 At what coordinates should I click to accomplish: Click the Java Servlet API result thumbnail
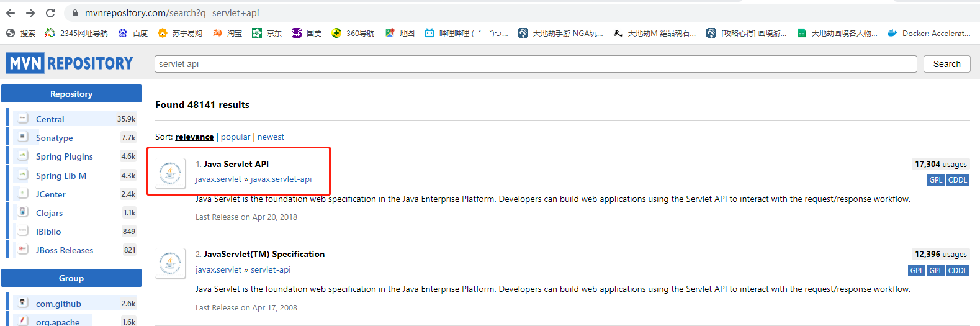[171, 172]
